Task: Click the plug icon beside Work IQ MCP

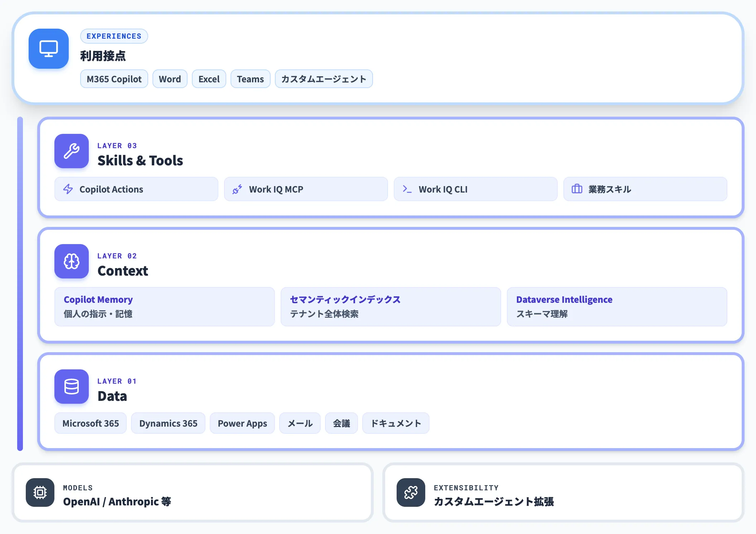Action: [x=237, y=189]
